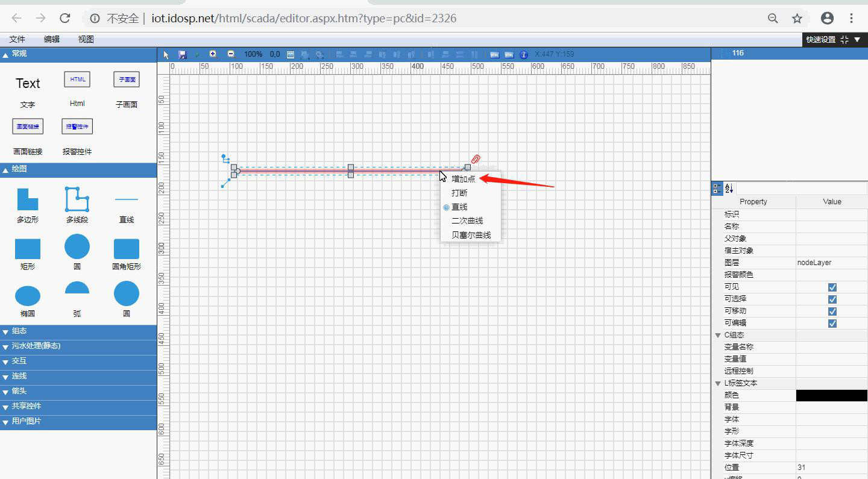Click the blue info icon in toolbar
Viewport: 868px width, 479px height.
pyautogui.click(x=524, y=54)
